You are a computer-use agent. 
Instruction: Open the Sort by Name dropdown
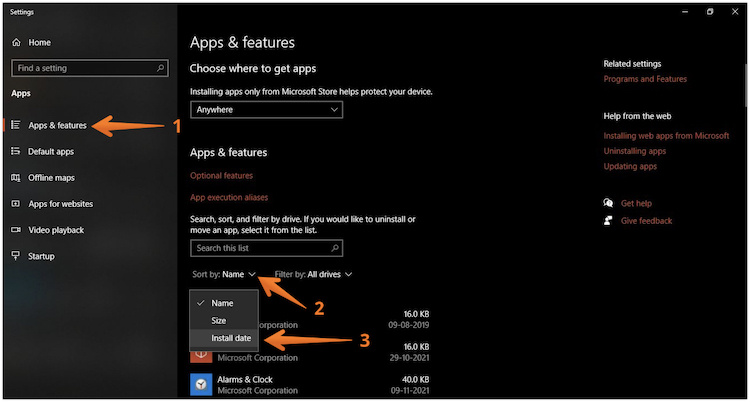[225, 274]
